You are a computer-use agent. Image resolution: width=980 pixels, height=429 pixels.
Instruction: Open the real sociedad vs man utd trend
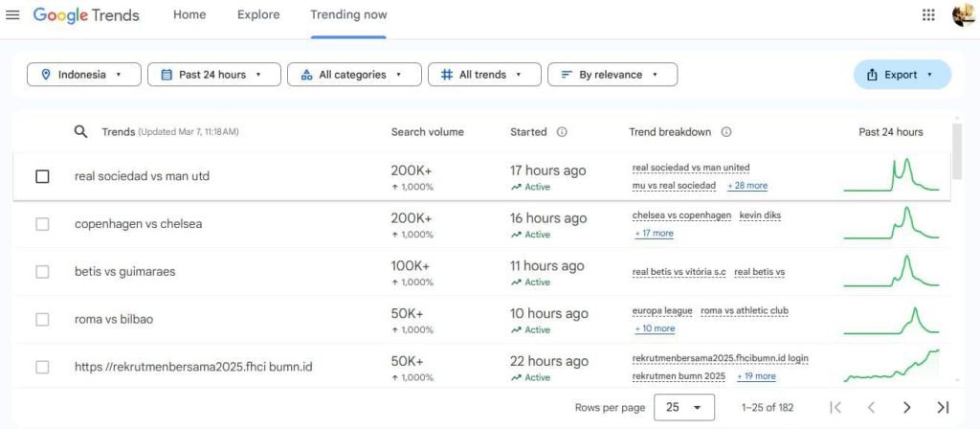[x=142, y=176]
